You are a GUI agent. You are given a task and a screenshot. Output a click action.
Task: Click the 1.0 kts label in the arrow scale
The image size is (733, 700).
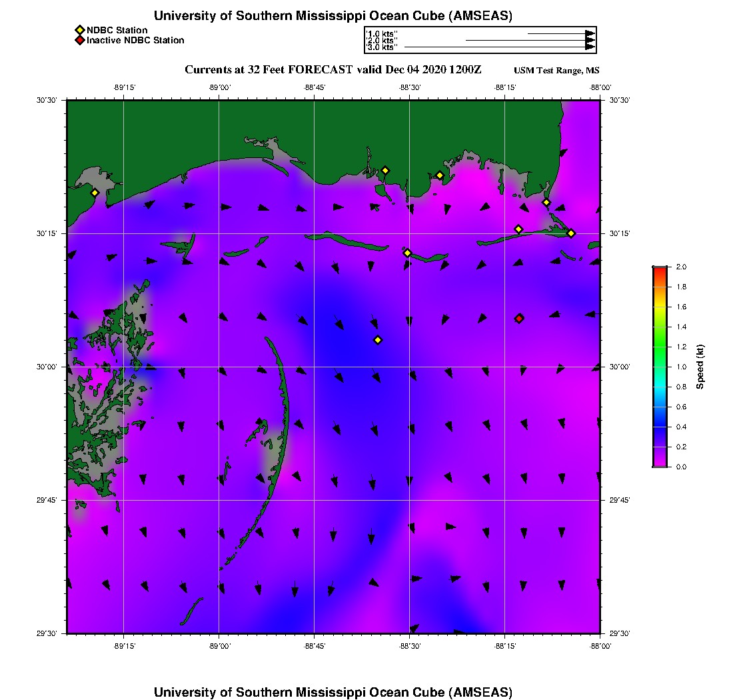[x=382, y=33]
